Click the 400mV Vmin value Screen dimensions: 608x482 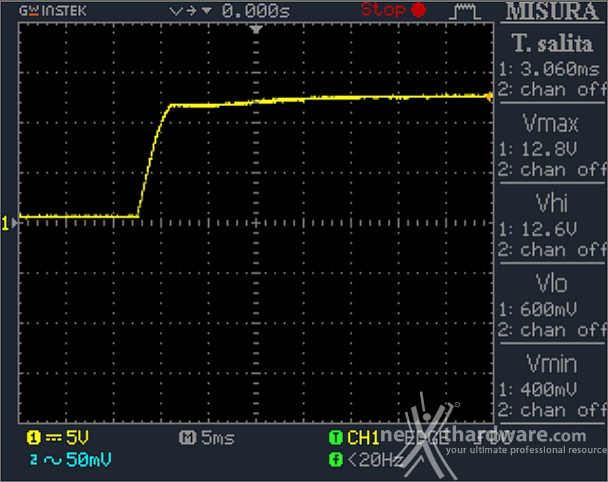point(548,389)
